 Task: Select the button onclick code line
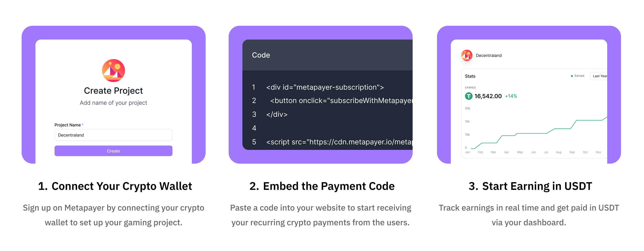(x=341, y=101)
